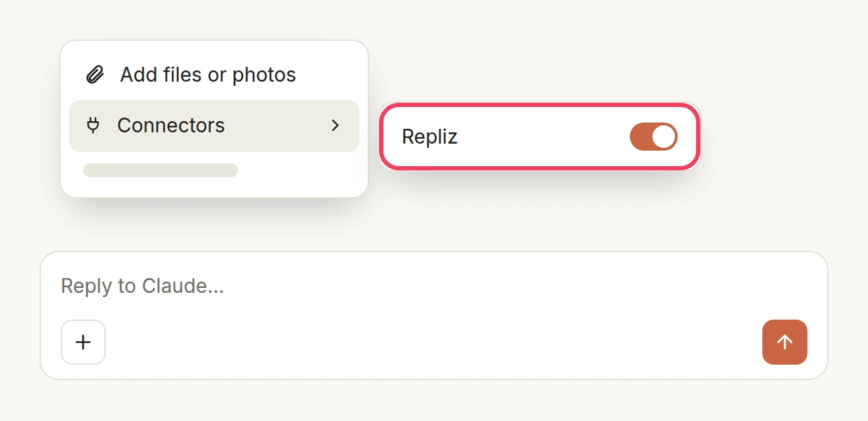Click the right chevron on Connectors row

pyautogui.click(x=335, y=125)
